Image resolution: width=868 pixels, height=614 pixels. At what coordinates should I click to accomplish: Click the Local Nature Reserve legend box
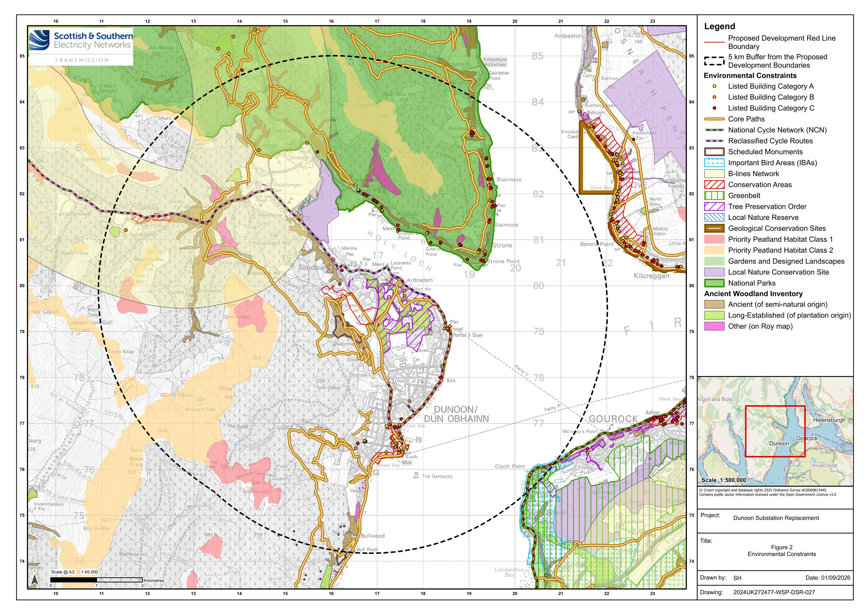[714, 218]
